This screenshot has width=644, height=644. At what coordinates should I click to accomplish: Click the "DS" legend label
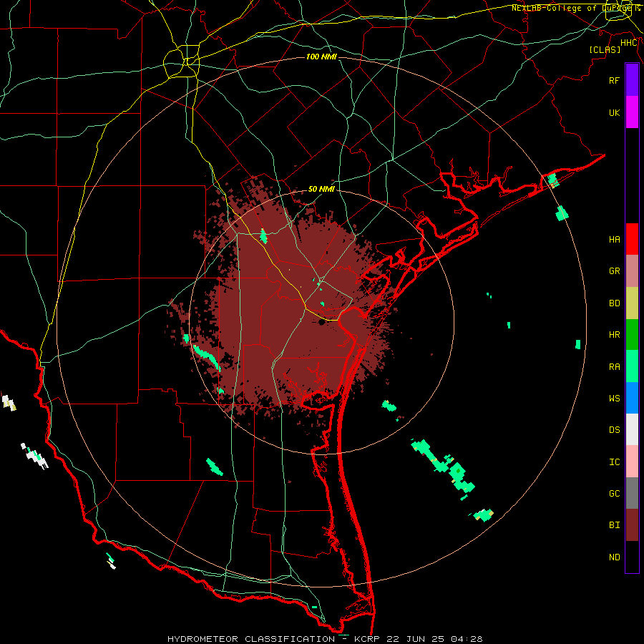coord(614,429)
